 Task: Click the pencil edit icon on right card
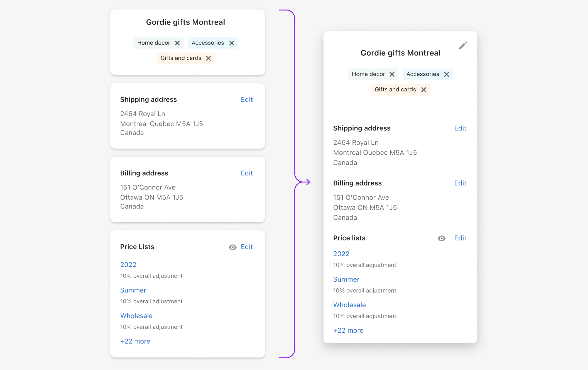pyautogui.click(x=463, y=46)
